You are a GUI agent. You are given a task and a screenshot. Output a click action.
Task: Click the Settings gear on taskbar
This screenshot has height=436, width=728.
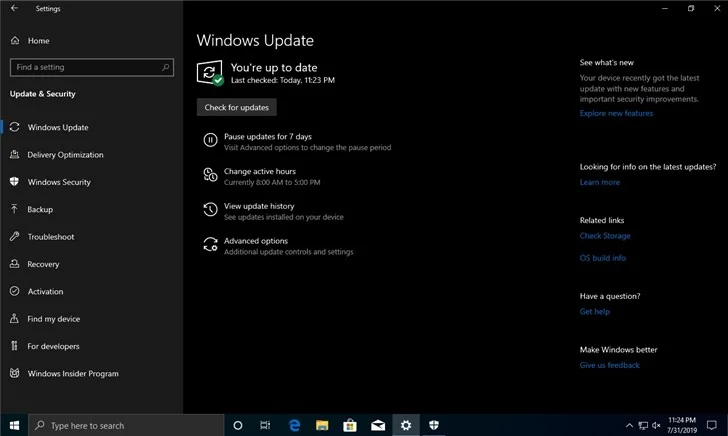tap(406, 425)
